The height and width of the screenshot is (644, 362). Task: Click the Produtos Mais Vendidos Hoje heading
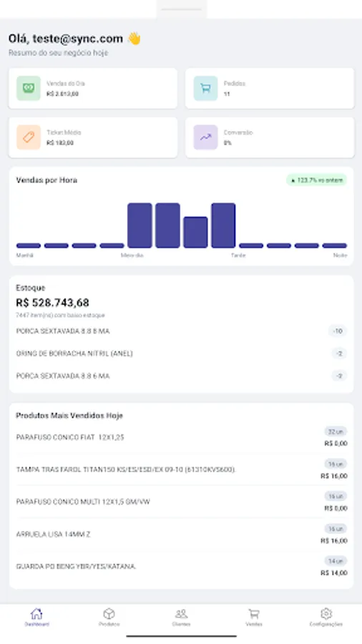pyautogui.click(x=69, y=416)
